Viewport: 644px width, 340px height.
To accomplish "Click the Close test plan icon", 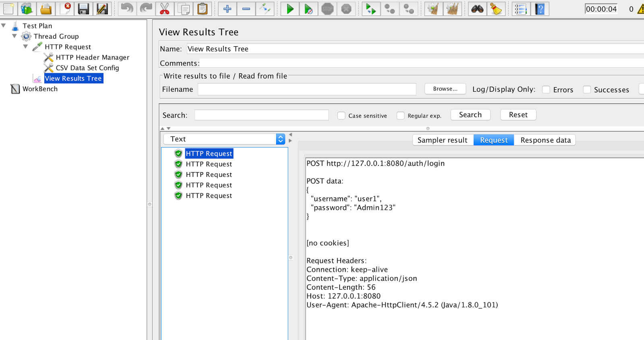I will 65,8.
